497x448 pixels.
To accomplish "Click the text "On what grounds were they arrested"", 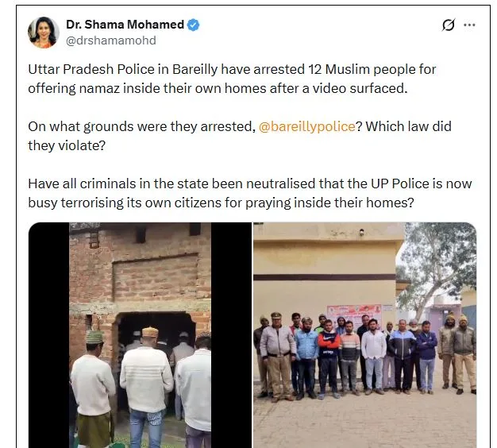I will (x=141, y=126).
